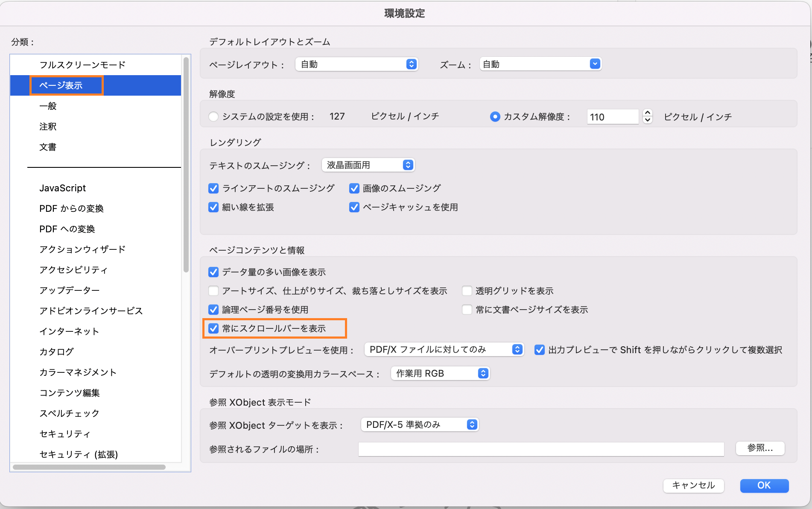Enable 透明グリッドを表示

click(467, 290)
